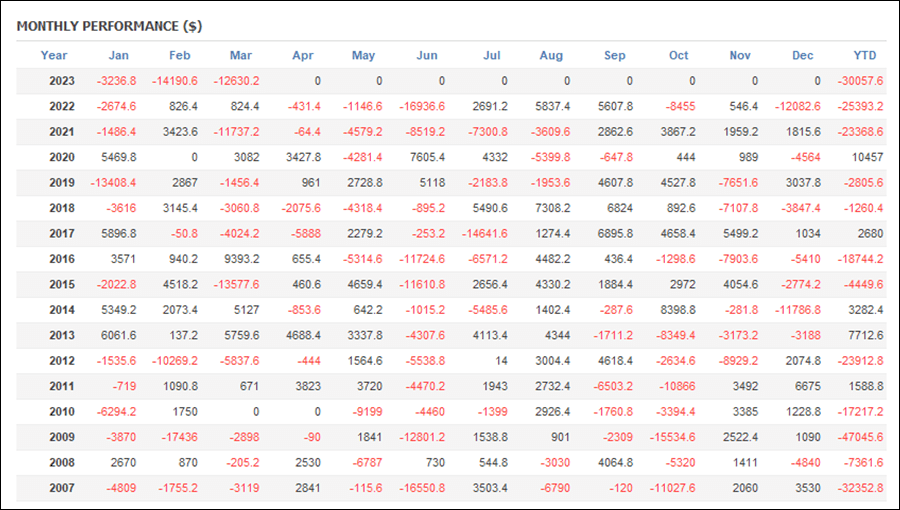This screenshot has width=900, height=510.
Task: Click the Mar column header
Action: (x=241, y=56)
